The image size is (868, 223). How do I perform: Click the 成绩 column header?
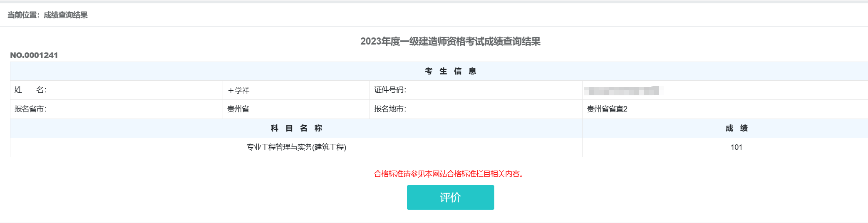[736, 128]
